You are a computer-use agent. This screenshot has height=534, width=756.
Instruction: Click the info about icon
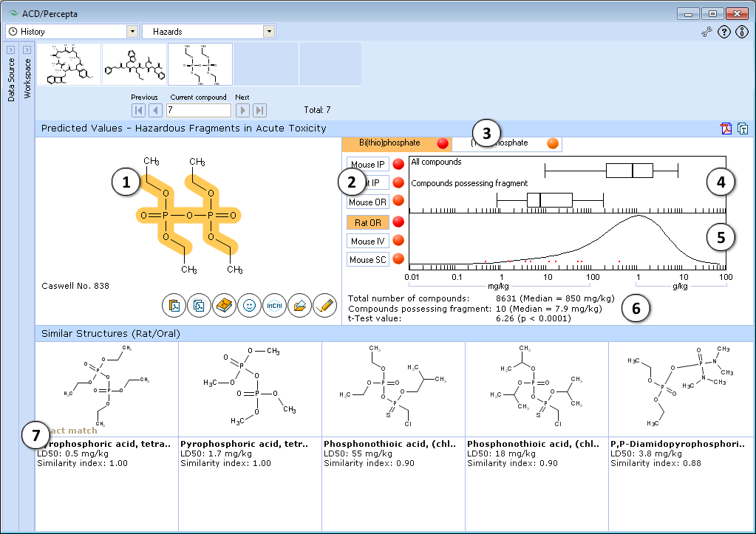741,32
